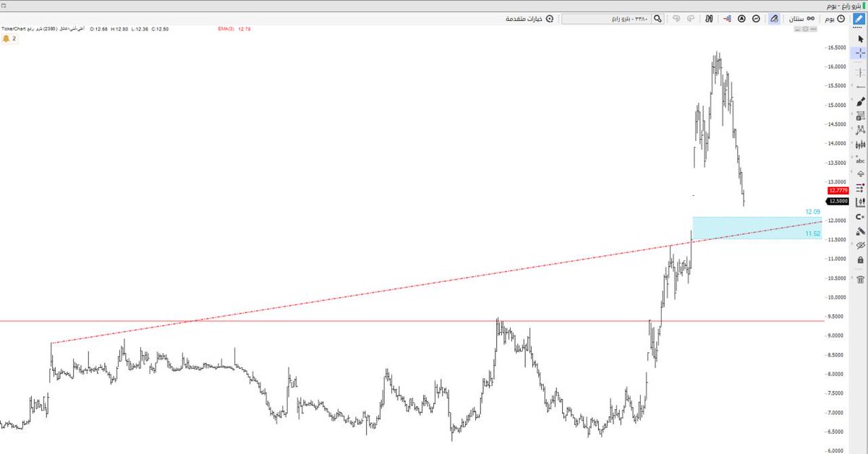Open خيارات متقدمة advanced options
This screenshot has width=868, height=454.
pos(523,19)
